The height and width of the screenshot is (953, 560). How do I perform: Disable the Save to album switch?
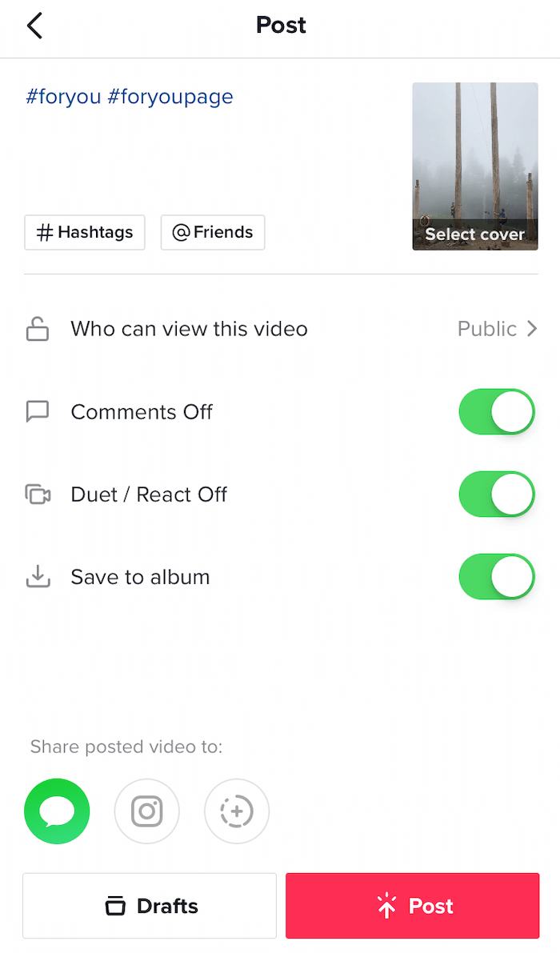point(496,577)
